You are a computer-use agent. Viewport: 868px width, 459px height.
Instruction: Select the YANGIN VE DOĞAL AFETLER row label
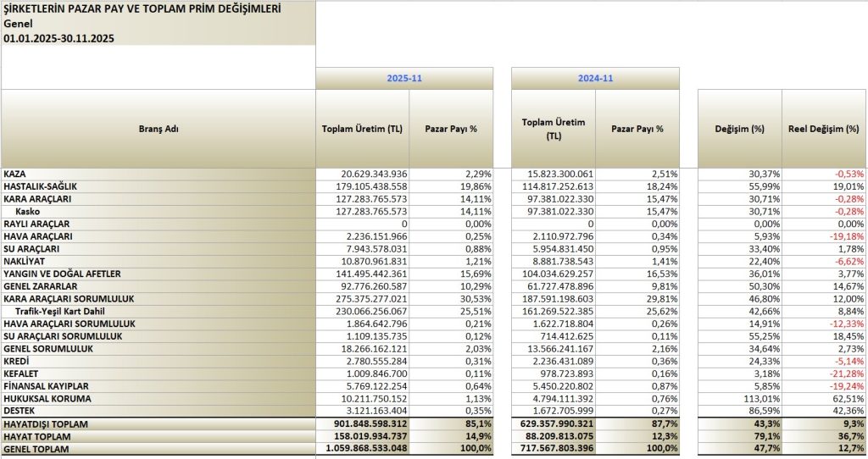[63, 274]
